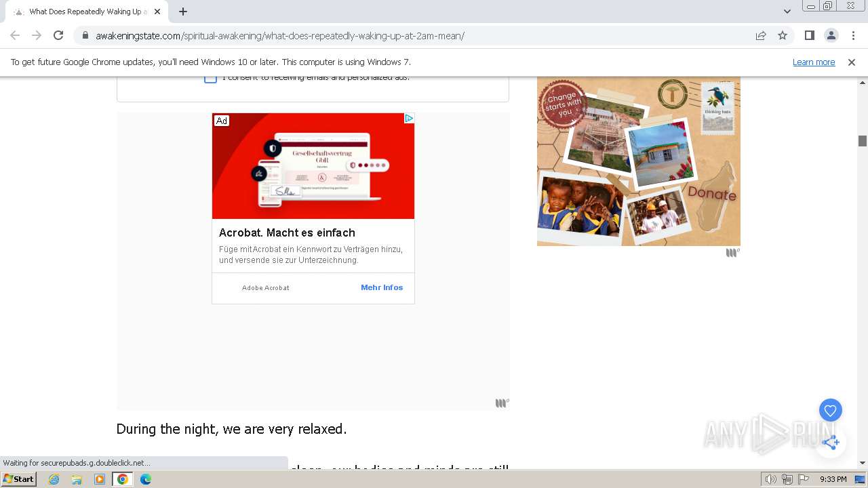The height and width of the screenshot is (488, 868).
Task: View site info via lock icon
Action: pos(85,35)
